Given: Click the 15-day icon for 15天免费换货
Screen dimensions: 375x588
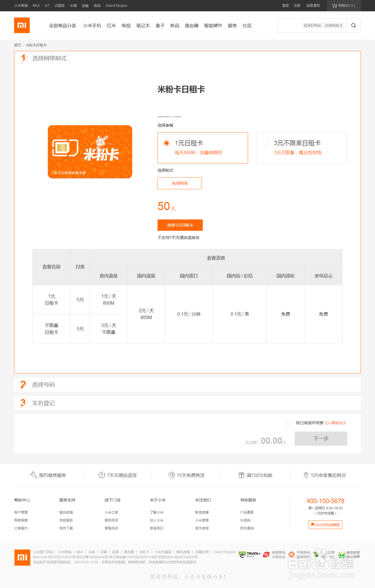Looking at the screenshot, I should tap(171, 475).
